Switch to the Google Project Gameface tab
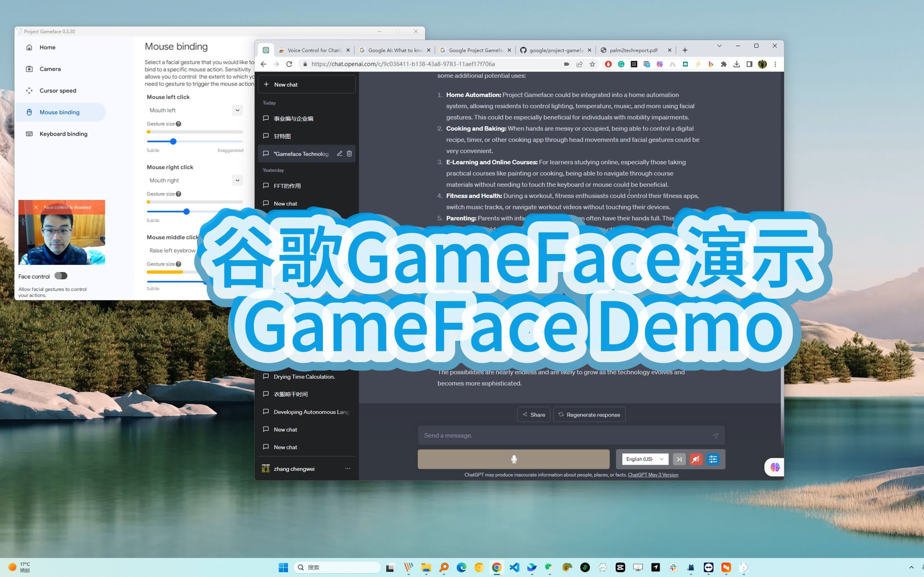The height and width of the screenshot is (577, 924). coord(475,50)
